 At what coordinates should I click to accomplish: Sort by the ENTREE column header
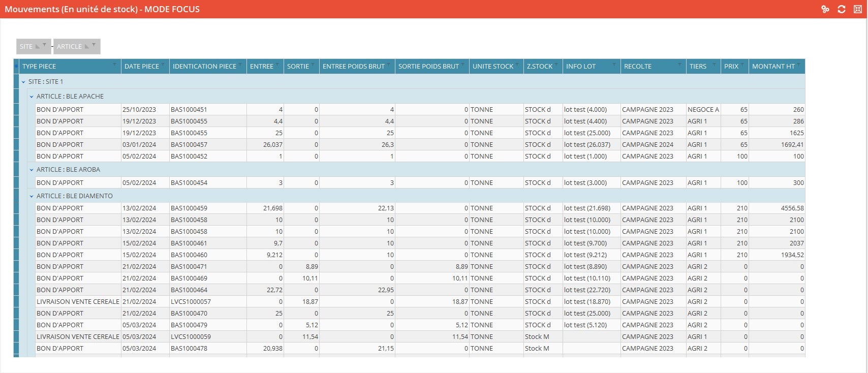tap(262, 67)
